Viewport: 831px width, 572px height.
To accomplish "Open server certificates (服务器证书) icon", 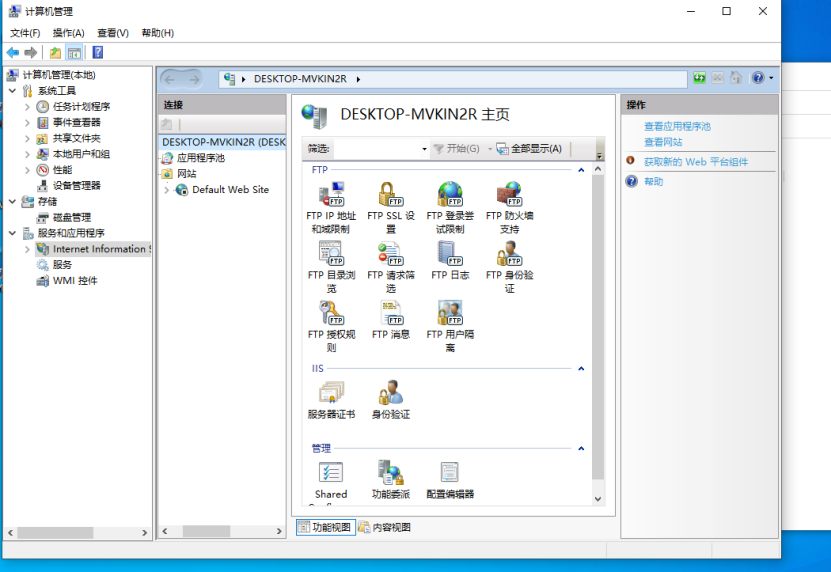I will click(x=331, y=400).
